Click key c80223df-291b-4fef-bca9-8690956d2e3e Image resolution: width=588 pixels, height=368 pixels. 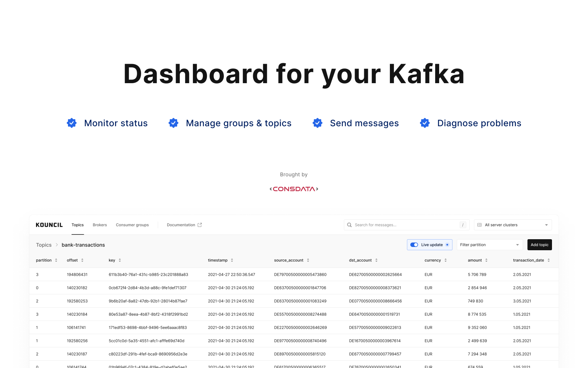click(x=148, y=354)
